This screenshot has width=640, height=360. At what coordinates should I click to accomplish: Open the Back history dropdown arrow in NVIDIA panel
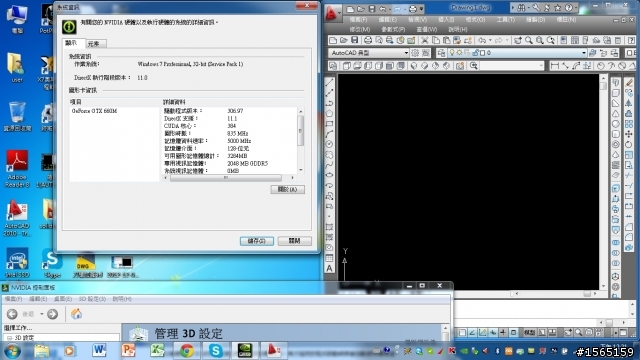click(x=42, y=314)
